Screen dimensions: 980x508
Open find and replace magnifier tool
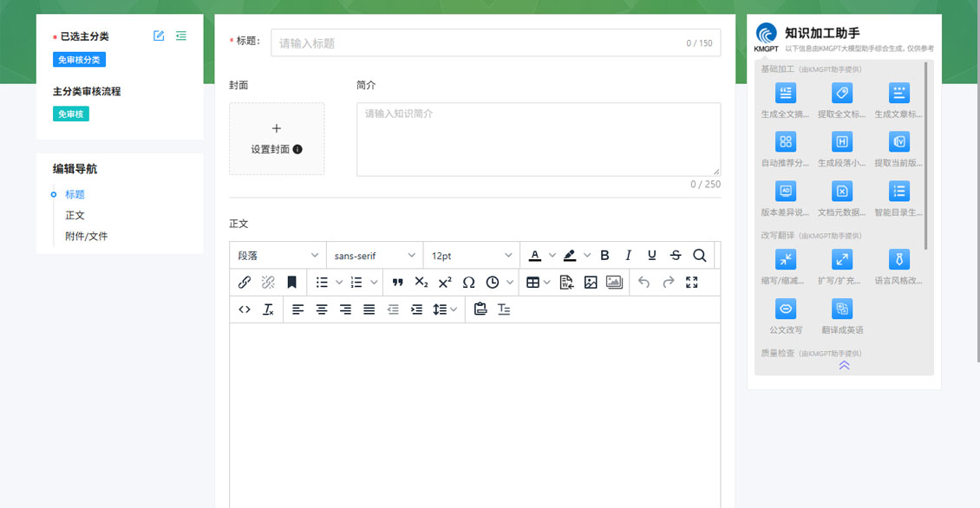699,255
